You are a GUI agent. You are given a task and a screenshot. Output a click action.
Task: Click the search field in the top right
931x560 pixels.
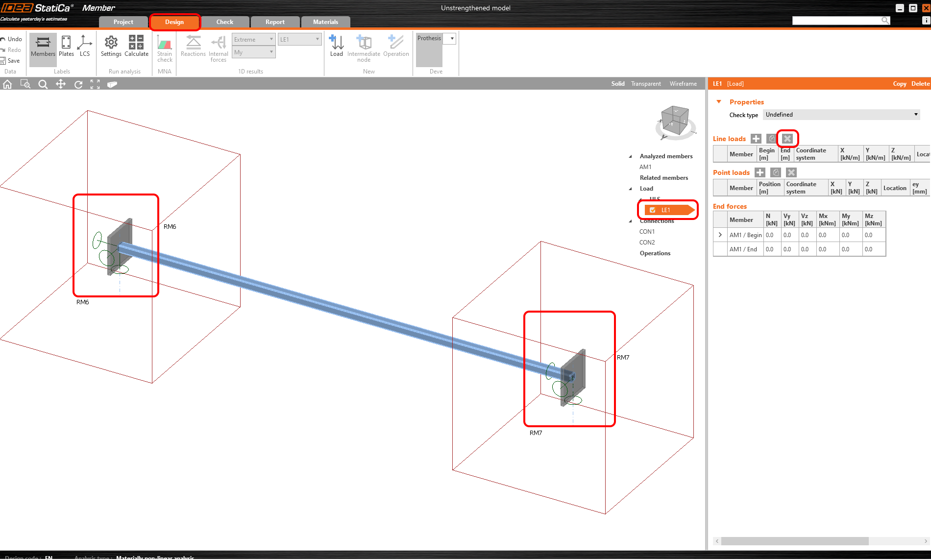coord(838,20)
